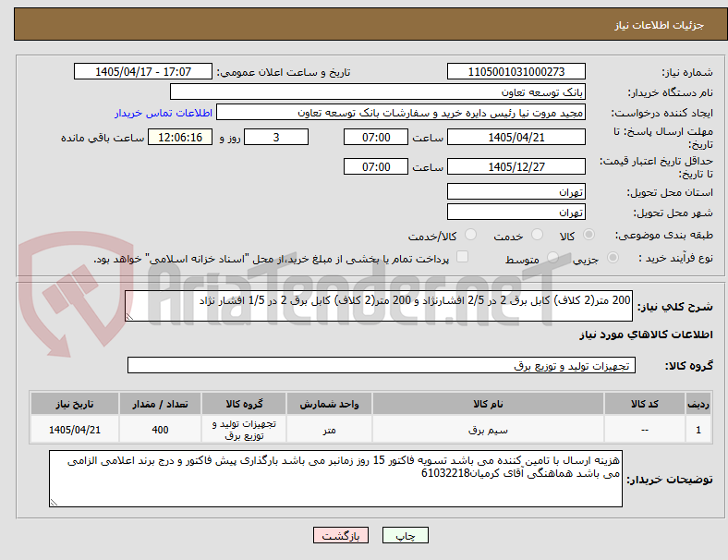Click the delivery city field تهران
728x560 pixels.
tap(516, 212)
